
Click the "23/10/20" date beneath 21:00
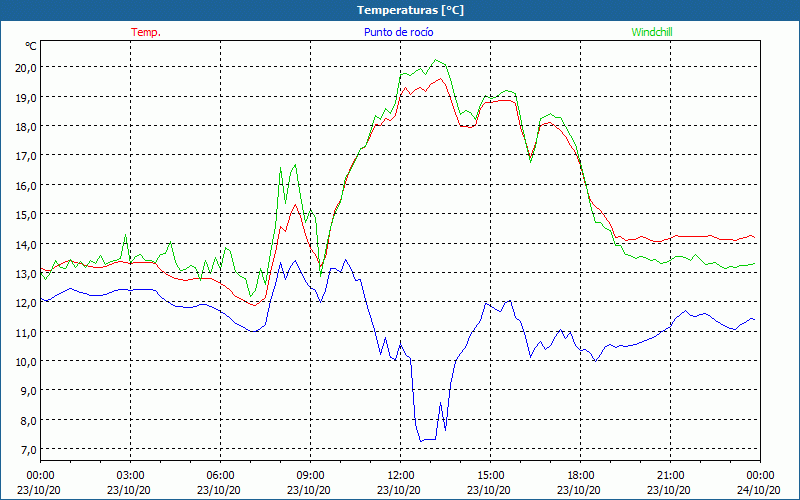pyautogui.click(x=669, y=490)
